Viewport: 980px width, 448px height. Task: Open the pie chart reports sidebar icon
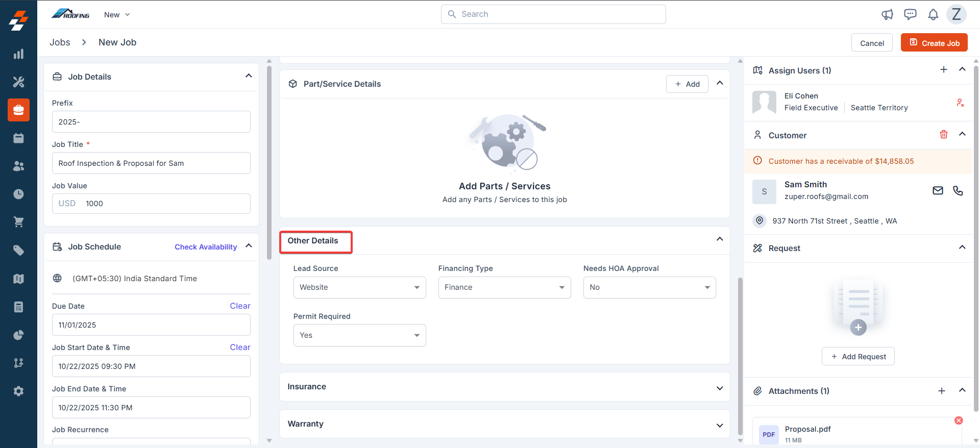point(18,335)
